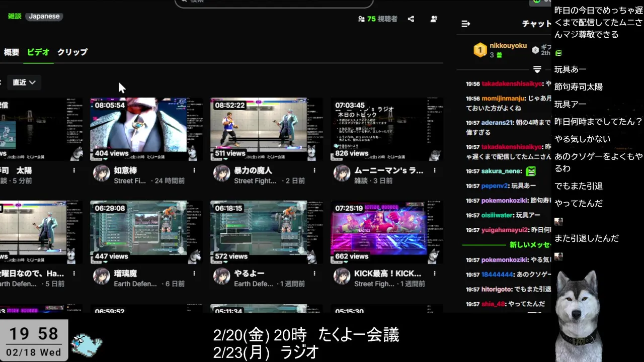Click chat username pepenv2
The width and height of the screenshot is (644, 362).
495,186
